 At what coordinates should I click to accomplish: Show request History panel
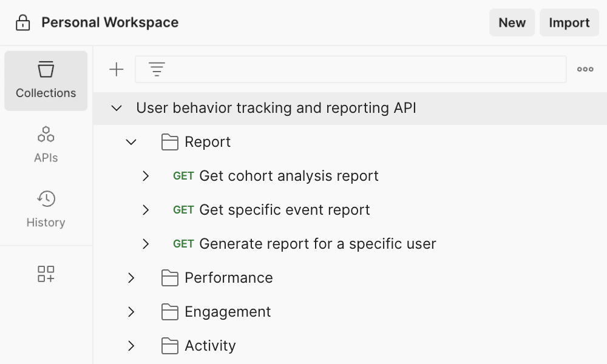(x=46, y=209)
